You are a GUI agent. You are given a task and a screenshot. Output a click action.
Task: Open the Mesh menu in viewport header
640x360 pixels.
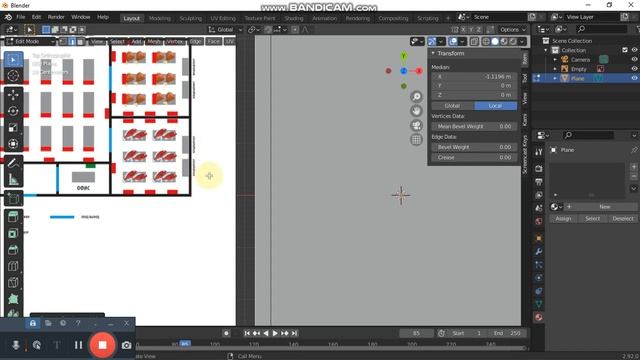(x=154, y=42)
